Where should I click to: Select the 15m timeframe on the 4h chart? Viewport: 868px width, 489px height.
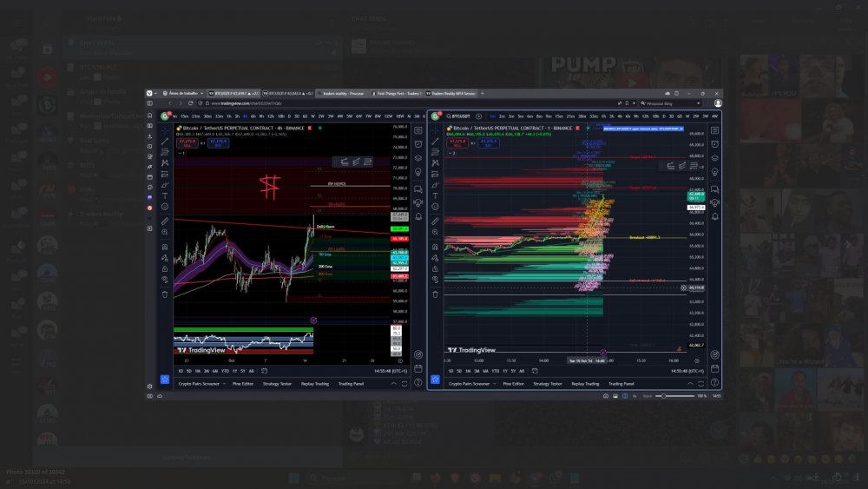coord(185,116)
